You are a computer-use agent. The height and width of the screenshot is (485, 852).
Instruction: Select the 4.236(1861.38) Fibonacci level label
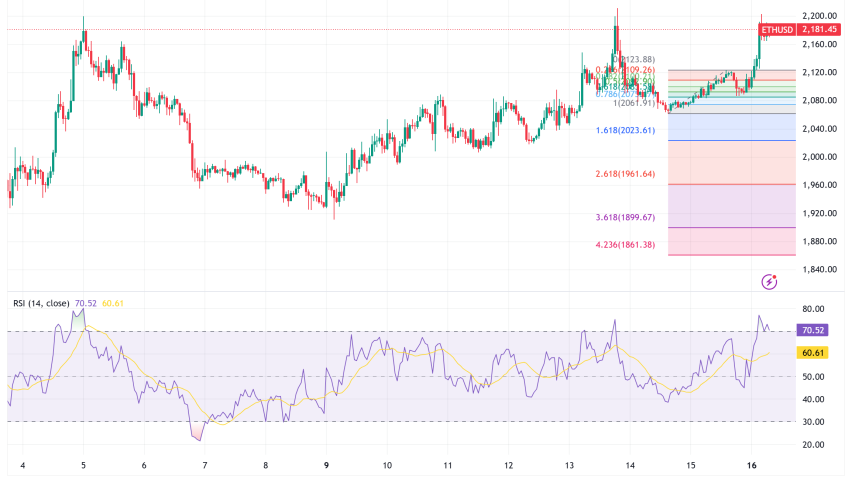click(x=623, y=244)
